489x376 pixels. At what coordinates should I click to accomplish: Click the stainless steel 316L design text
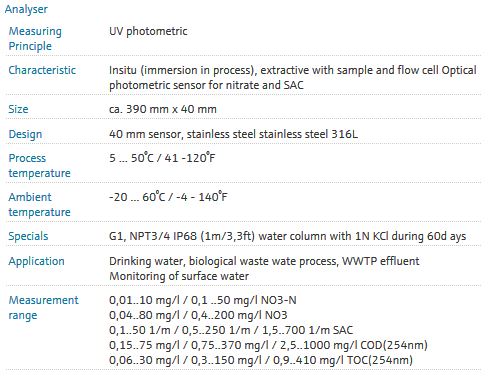pos(233,134)
